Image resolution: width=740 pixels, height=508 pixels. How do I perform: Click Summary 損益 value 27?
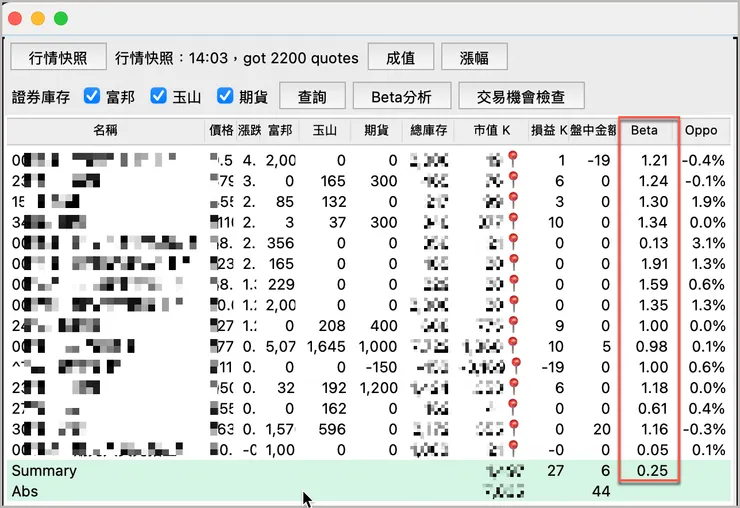click(556, 471)
